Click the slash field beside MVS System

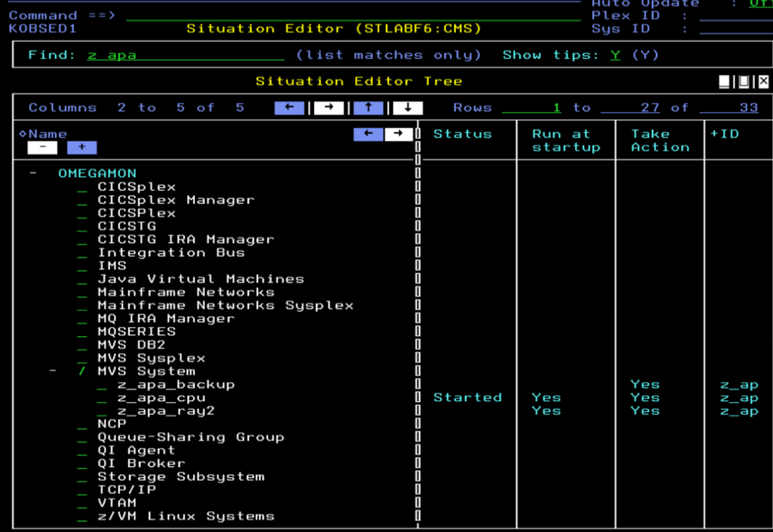tap(82, 371)
